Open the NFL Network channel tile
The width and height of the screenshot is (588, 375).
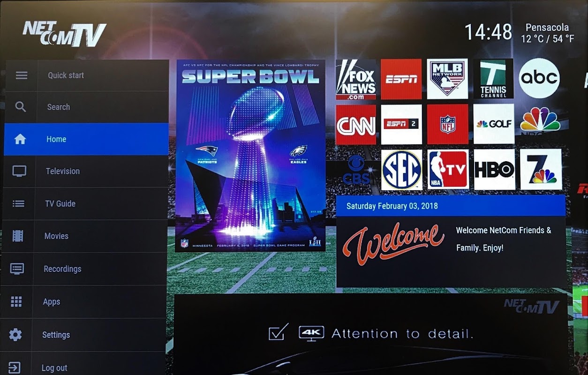pos(448,124)
